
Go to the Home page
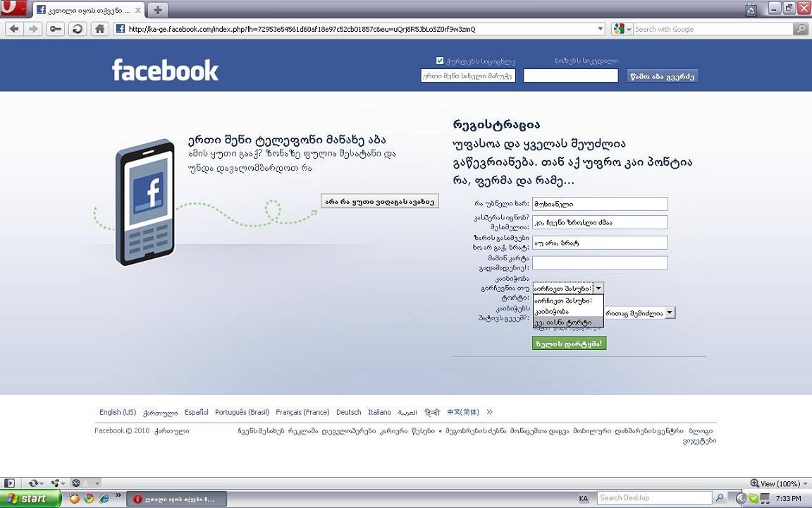pos(99,29)
